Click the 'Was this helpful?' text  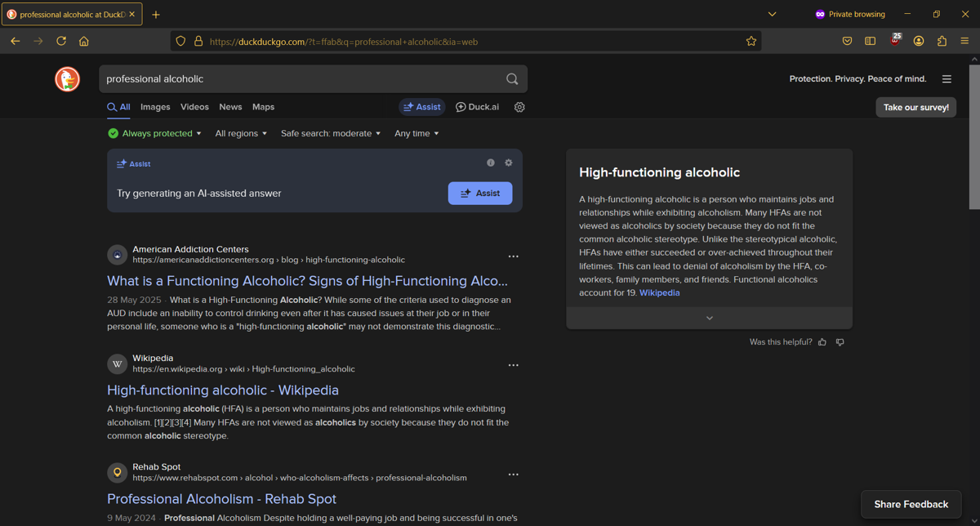click(x=781, y=342)
